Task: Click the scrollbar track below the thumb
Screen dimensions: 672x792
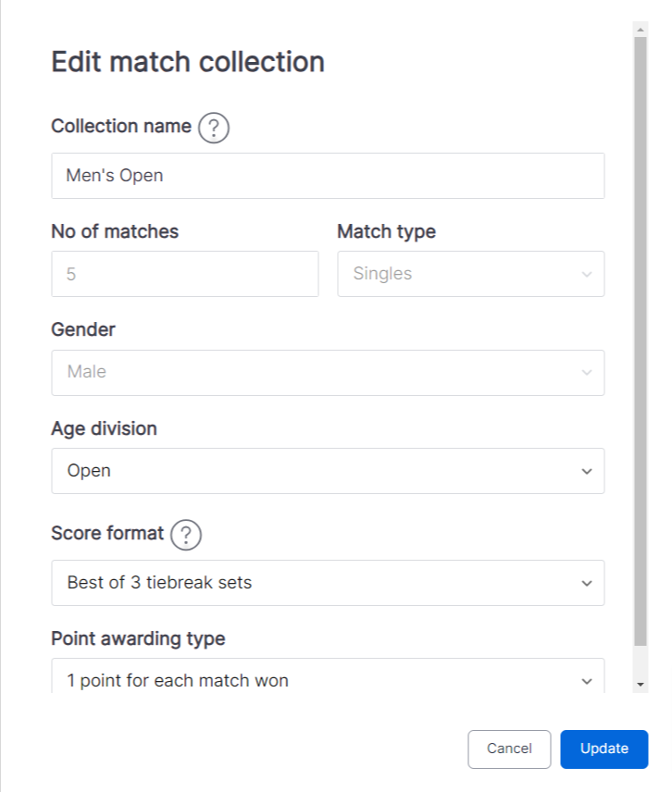Action: pyautogui.click(x=641, y=662)
